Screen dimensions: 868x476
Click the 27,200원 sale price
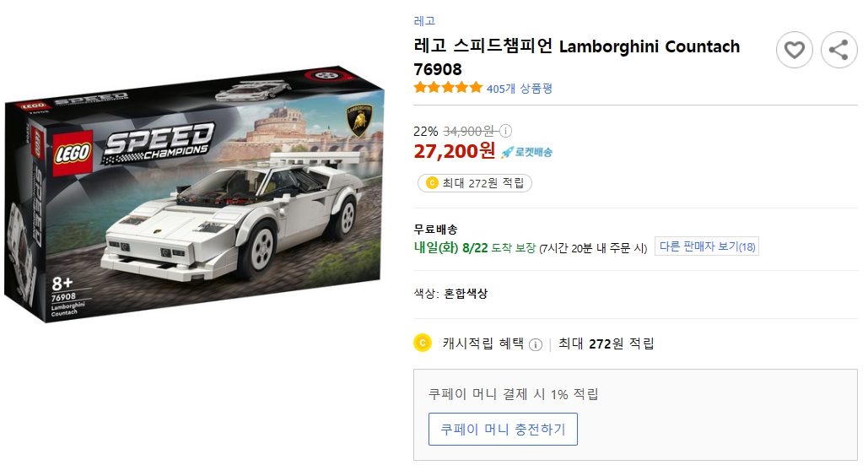(454, 151)
